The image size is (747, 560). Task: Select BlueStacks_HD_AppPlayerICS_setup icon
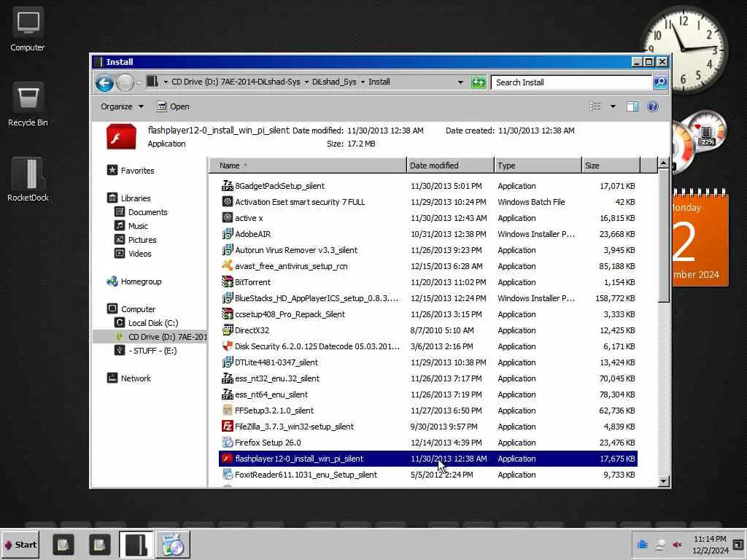click(228, 298)
